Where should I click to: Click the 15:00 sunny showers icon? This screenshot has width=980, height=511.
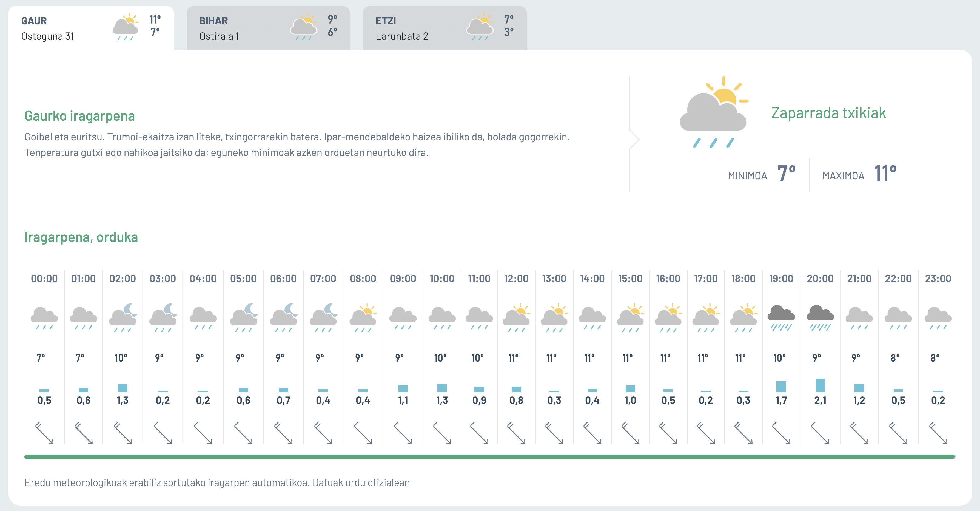coord(630,318)
